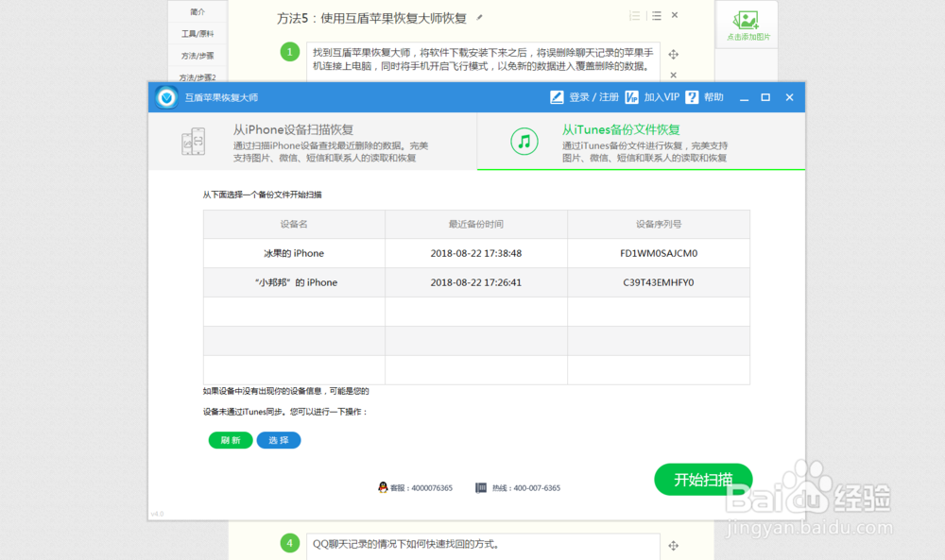Click the 最近备份时间 column header
The height and width of the screenshot is (560, 945).
(476, 224)
